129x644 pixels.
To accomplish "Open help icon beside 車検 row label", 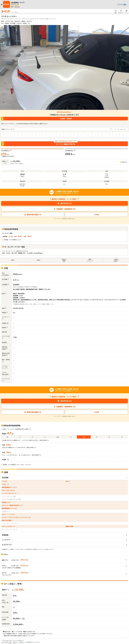I will [x=5, y=308].
